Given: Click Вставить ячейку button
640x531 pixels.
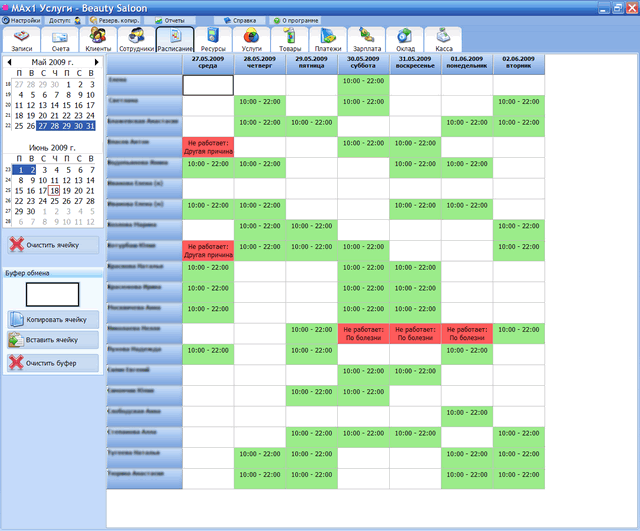Looking at the screenshot, I should point(53,340).
